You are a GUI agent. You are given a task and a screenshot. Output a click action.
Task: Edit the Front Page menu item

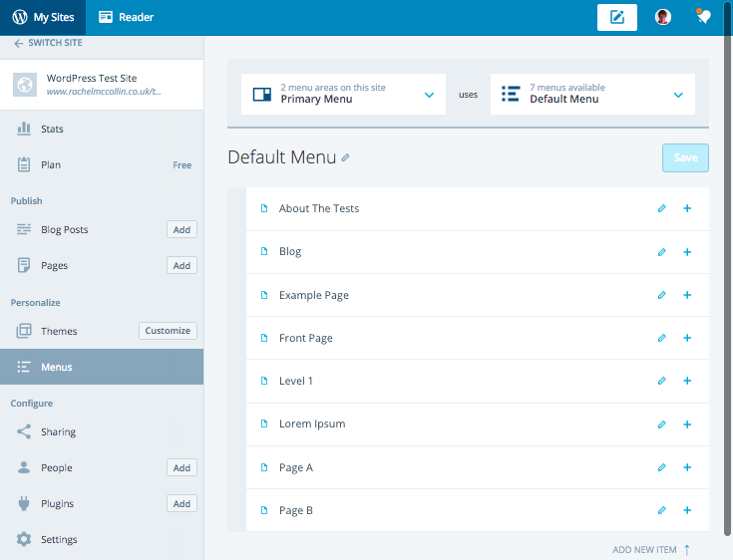tap(662, 338)
